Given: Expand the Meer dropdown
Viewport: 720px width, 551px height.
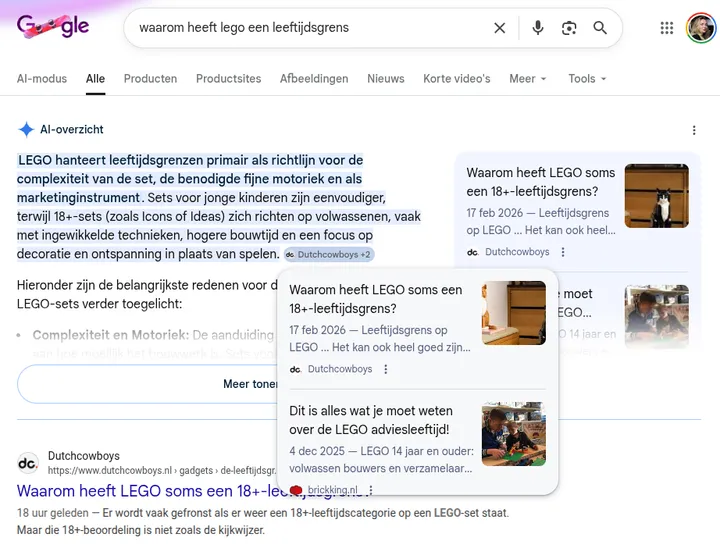Looking at the screenshot, I should tap(528, 79).
